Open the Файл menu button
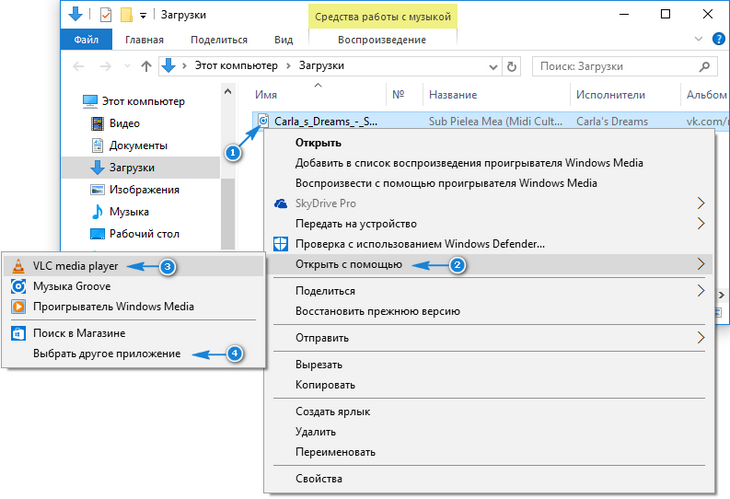 point(86,40)
